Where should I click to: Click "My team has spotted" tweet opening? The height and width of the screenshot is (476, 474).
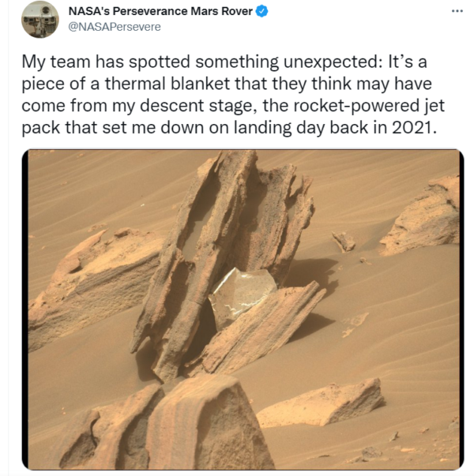click(x=106, y=62)
